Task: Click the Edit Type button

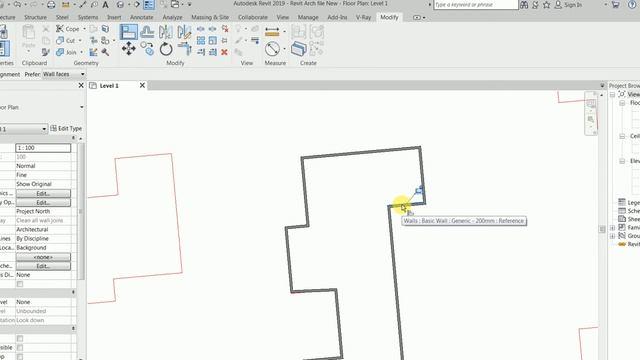Action: tap(66, 129)
